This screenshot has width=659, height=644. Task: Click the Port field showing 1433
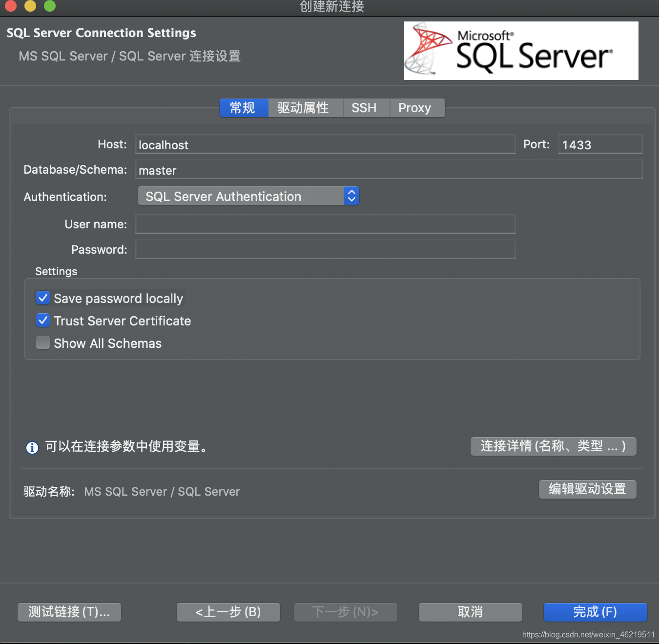click(x=600, y=144)
